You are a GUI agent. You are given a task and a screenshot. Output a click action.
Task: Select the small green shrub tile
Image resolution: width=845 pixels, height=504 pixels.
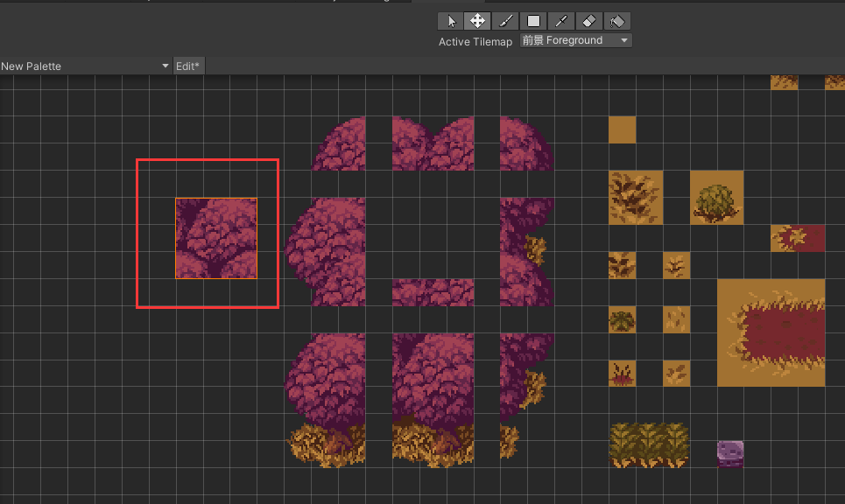[622, 319]
